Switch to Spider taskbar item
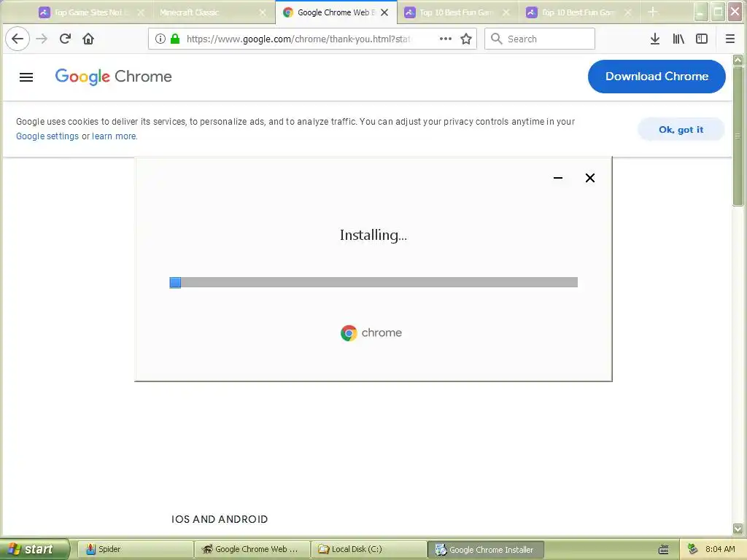Image resolution: width=747 pixels, height=560 pixels. [x=135, y=549]
